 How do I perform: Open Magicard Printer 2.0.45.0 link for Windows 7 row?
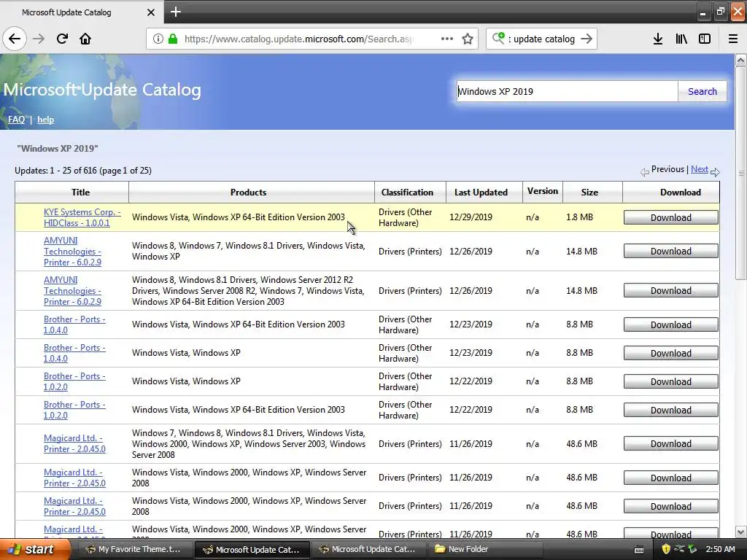pos(74,443)
